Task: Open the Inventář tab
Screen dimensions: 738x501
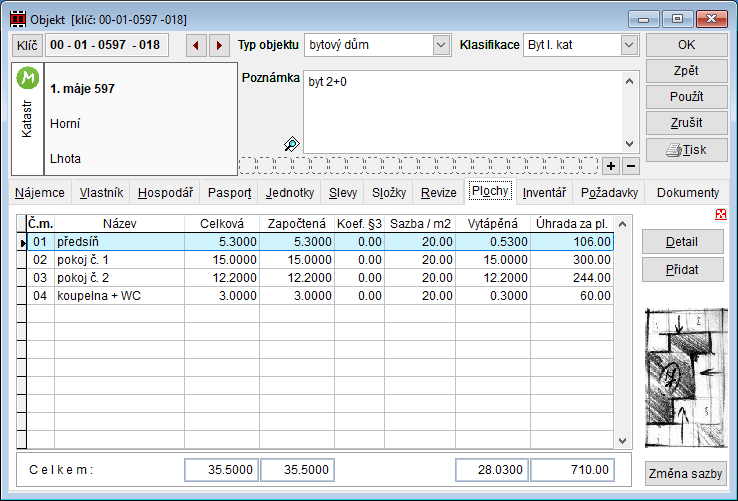Action: point(545,193)
